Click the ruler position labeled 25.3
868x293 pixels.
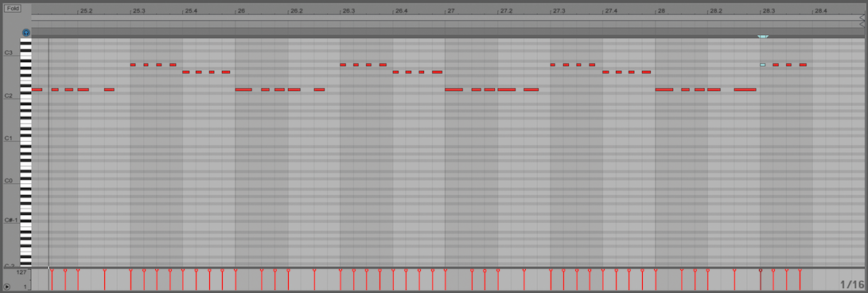coord(139,10)
